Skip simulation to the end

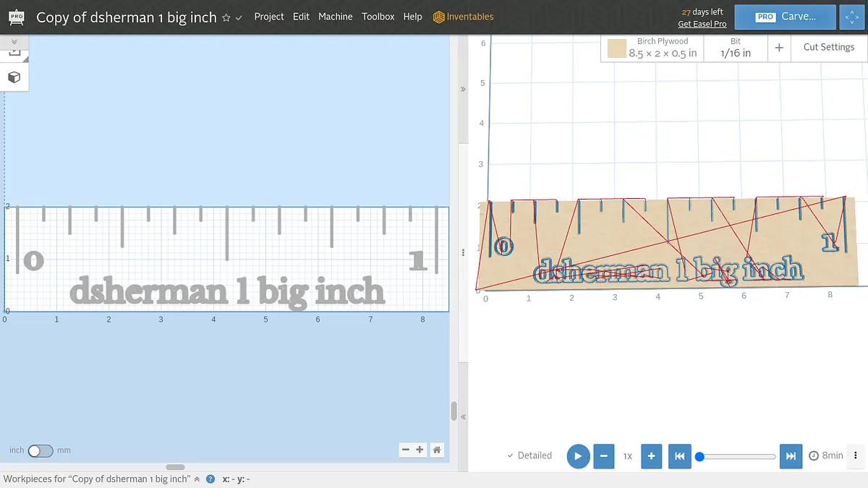pyautogui.click(x=791, y=455)
